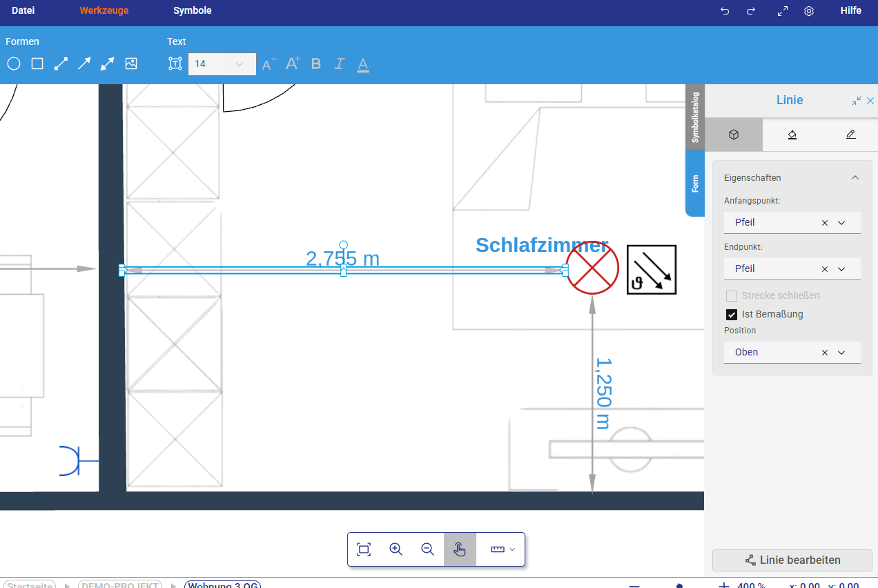Select the circle shape tool
878x588 pixels.
pos(14,64)
